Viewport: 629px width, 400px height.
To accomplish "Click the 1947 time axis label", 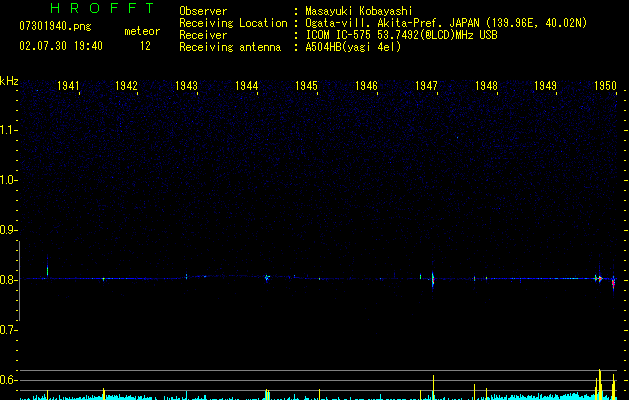I will [426, 86].
